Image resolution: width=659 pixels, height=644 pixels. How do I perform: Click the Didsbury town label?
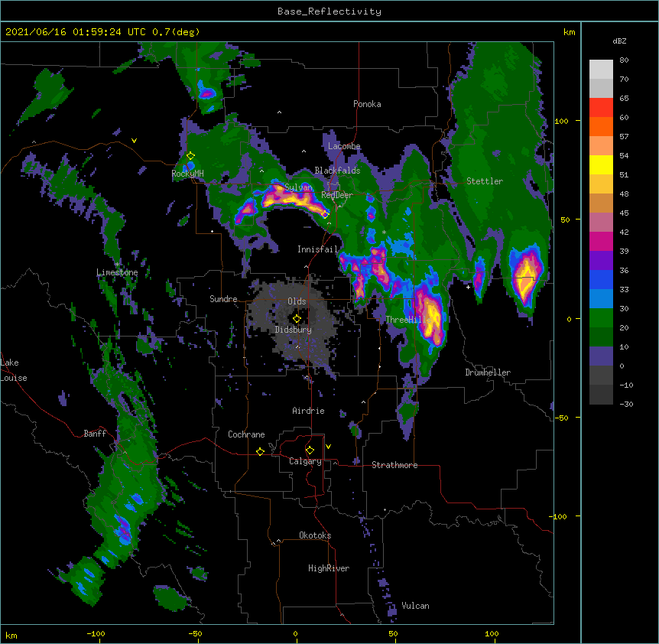tap(294, 330)
